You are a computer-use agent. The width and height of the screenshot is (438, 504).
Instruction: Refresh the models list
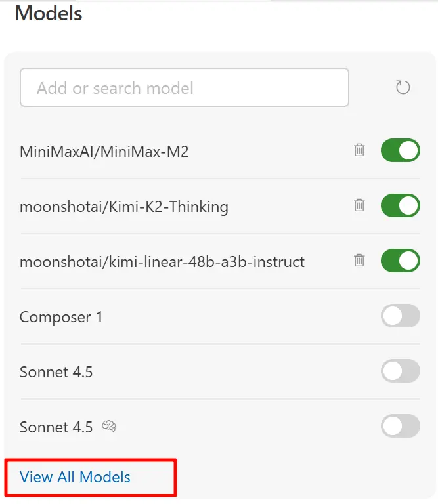click(403, 87)
